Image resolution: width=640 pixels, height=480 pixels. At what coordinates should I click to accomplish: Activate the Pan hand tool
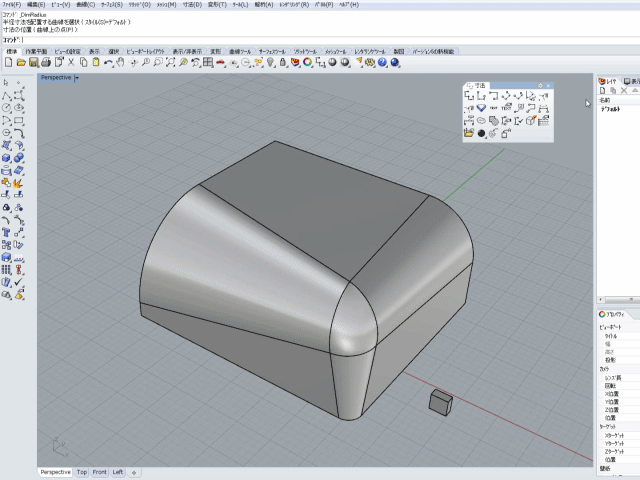pos(120,62)
